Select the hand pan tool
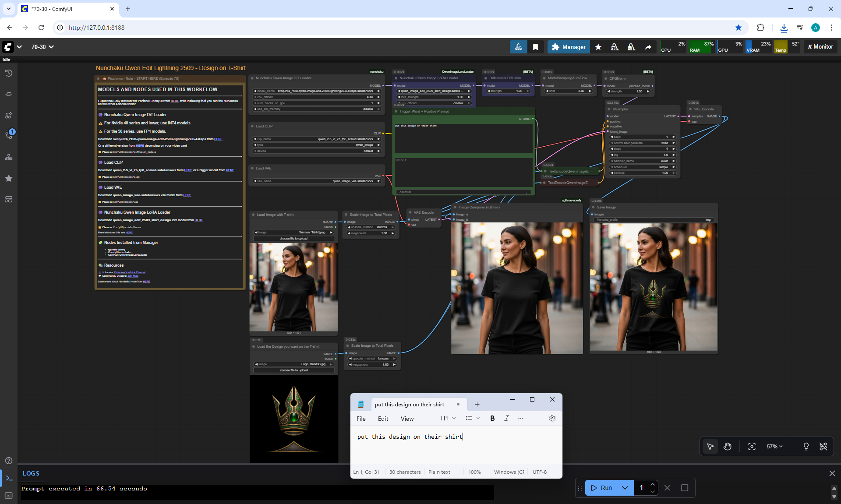Screen dimensions: 841x504 tap(728, 446)
